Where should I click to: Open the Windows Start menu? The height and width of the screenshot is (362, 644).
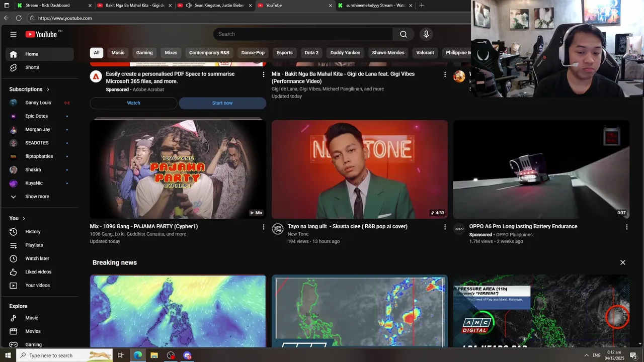click(7, 355)
